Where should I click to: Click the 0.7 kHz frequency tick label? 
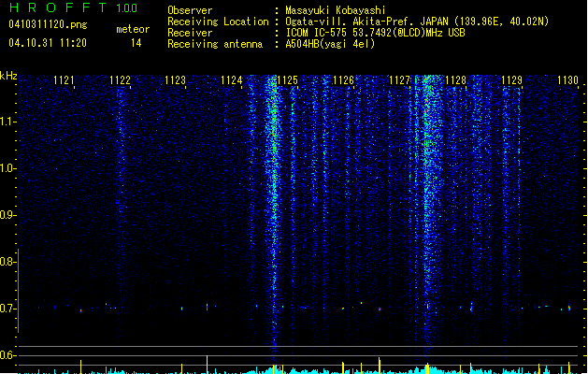[x=7, y=309]
